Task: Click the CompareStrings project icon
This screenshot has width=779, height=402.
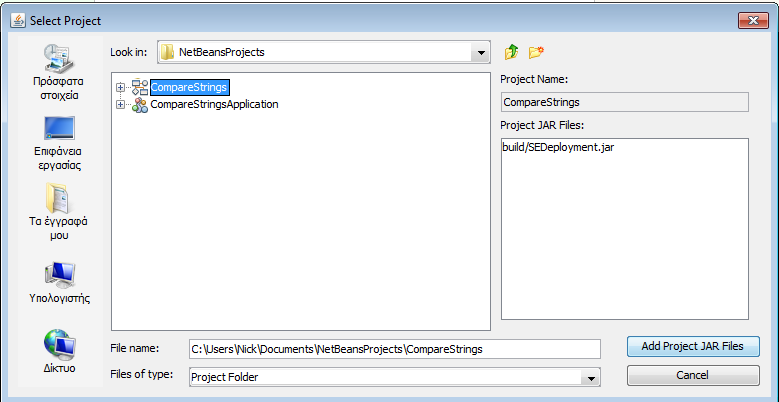Action: (x=139, y=88)
